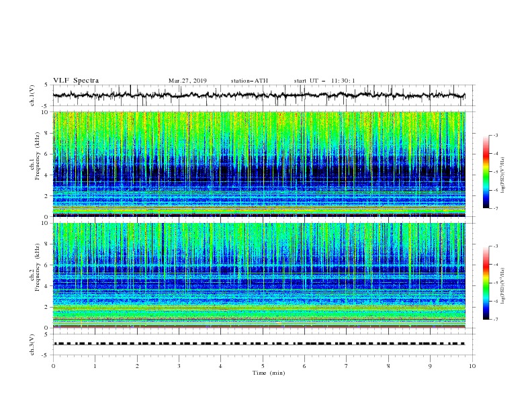Click the "ch.1(V)" axis label of the top waveform
This screenshot has height=411, width=532.
point(32,95)
